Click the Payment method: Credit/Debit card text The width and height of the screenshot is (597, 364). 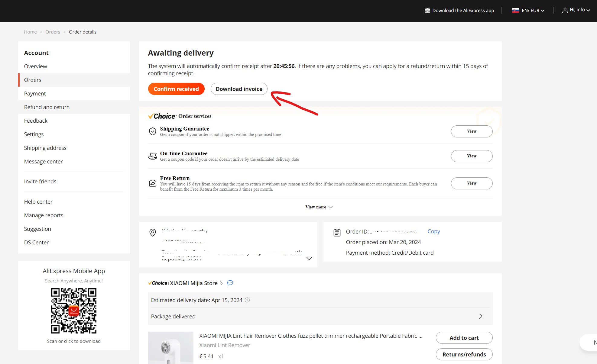coord(390,253)
